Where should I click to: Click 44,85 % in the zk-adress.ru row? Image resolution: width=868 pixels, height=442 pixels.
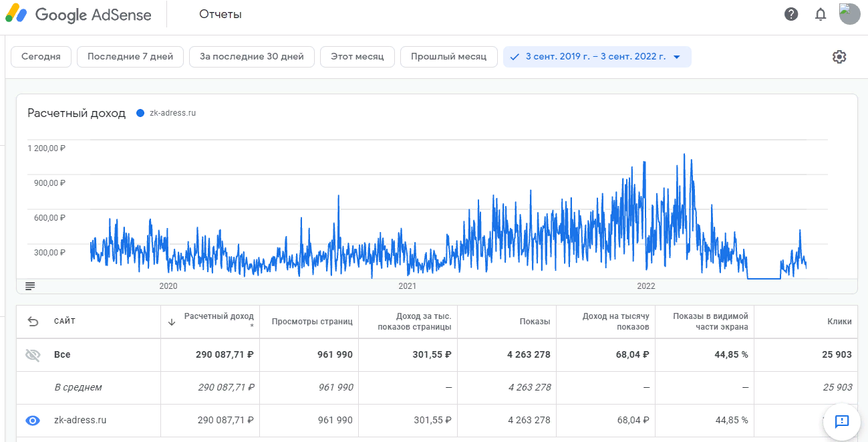click(732, 421)
